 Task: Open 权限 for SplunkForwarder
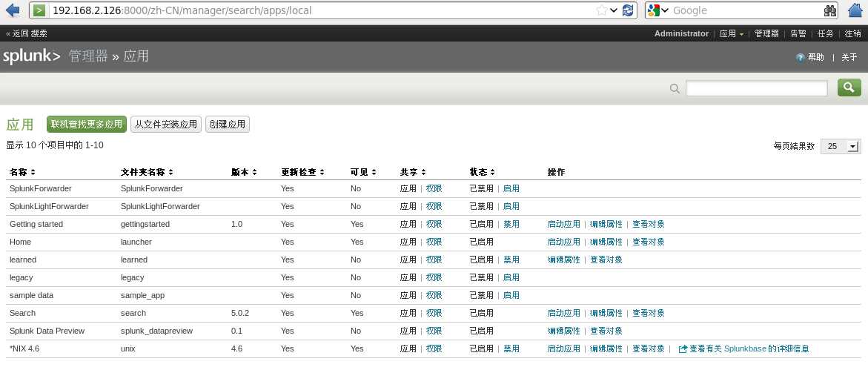click(434, 189)
